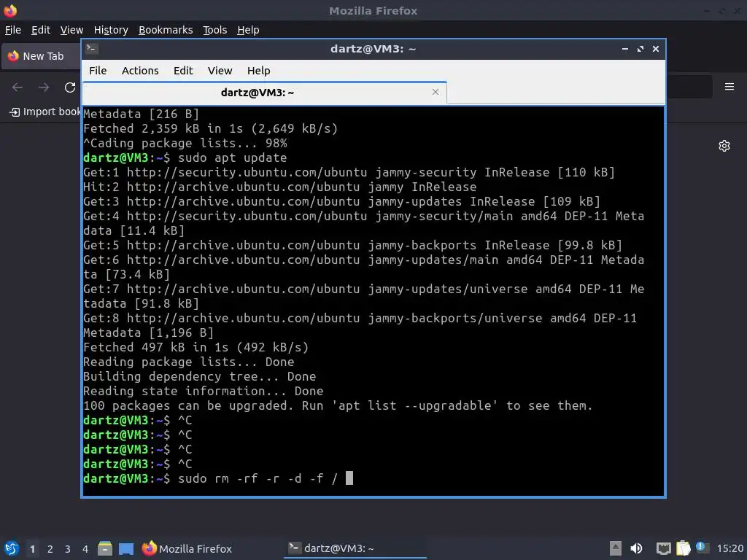Select dartz@VM3 terminal taskbar entry
This screenshot has width=747, height=560.
pos(355,548)
